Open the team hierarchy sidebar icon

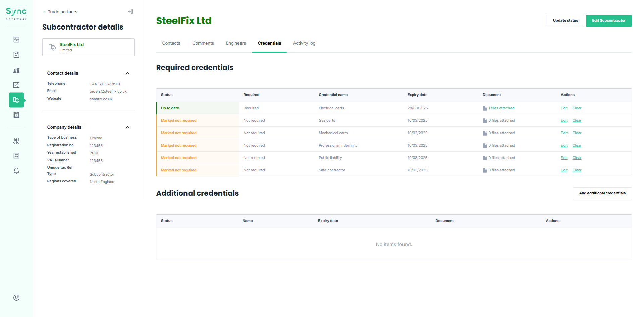coord(16,70)
